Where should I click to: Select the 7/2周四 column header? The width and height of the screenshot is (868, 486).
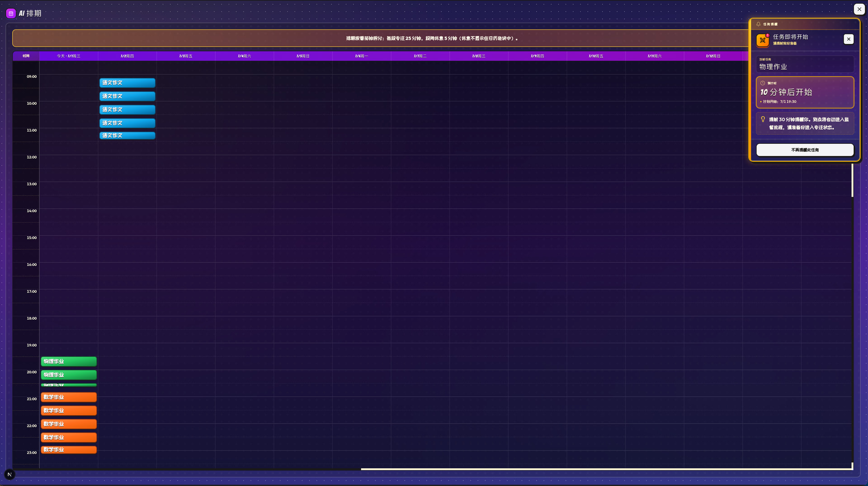(x=127, y=56)
